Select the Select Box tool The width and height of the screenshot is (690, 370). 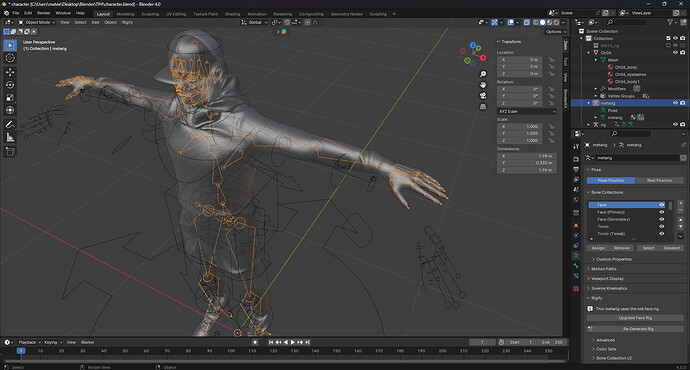tap(10, 45)
